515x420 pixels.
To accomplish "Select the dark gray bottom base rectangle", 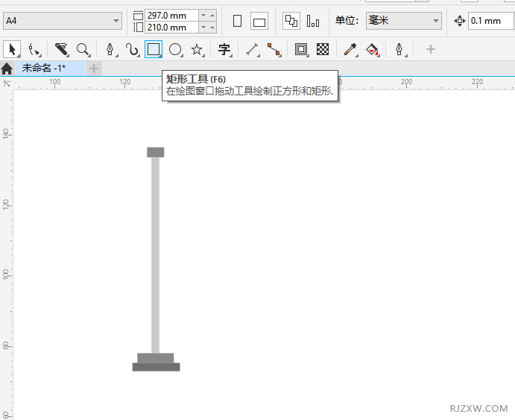I will click(x=156, y=367).
